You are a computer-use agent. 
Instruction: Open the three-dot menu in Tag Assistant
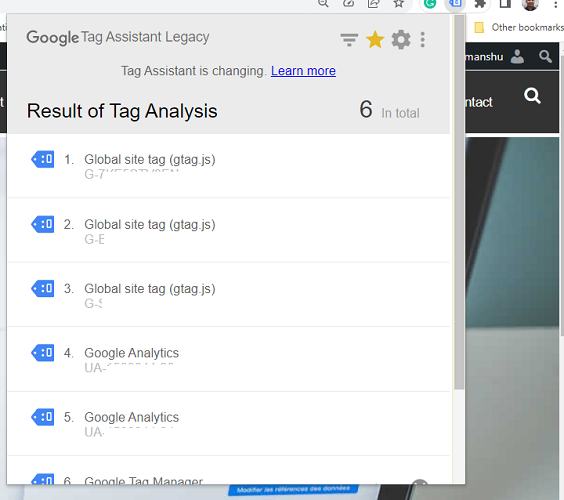pyautogui.click(x=423, y=39)
